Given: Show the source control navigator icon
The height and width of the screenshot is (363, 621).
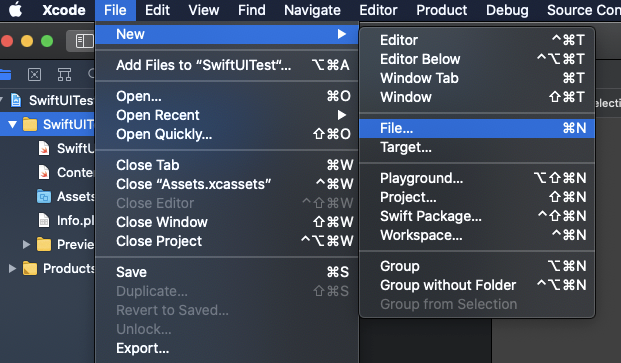Looking at the screenshot, I should [x=34, y=74].
